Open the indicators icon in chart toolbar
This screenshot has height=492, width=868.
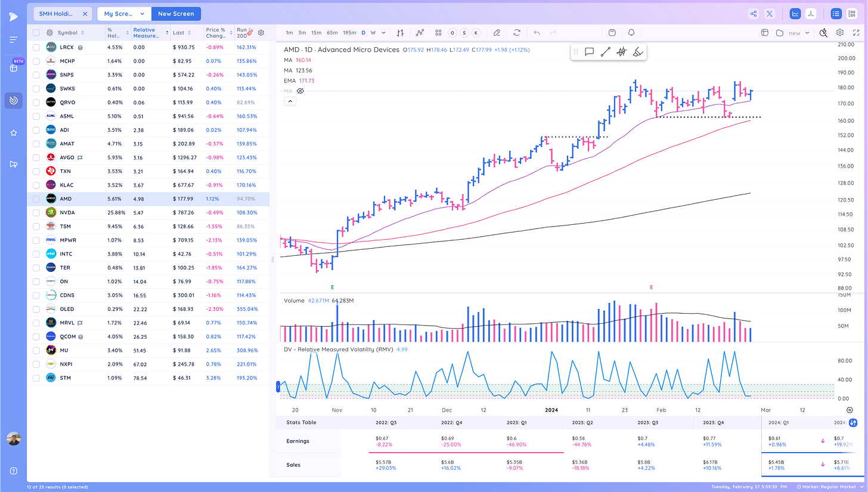point(420,33)
